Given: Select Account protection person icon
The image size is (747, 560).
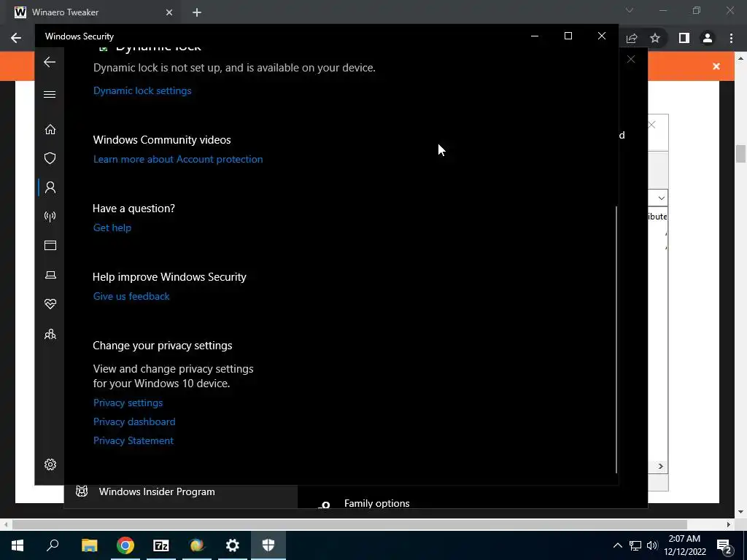Looking at the screenshot, I should tap(50, 187).
